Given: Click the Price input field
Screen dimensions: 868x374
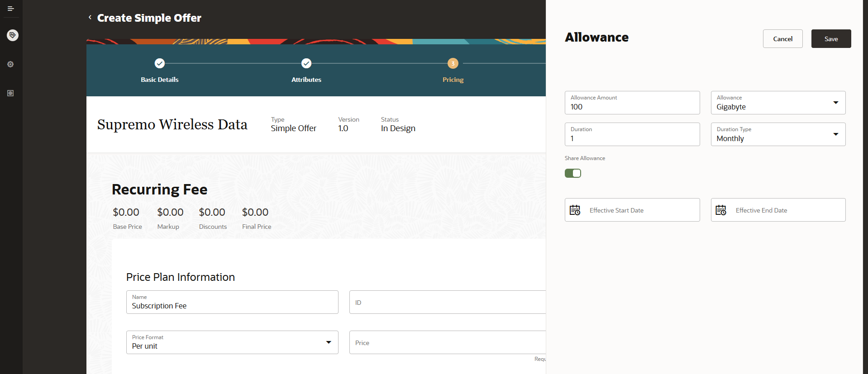Looking at the screenshot, I should pyautogui.click(x=448, y=342).
